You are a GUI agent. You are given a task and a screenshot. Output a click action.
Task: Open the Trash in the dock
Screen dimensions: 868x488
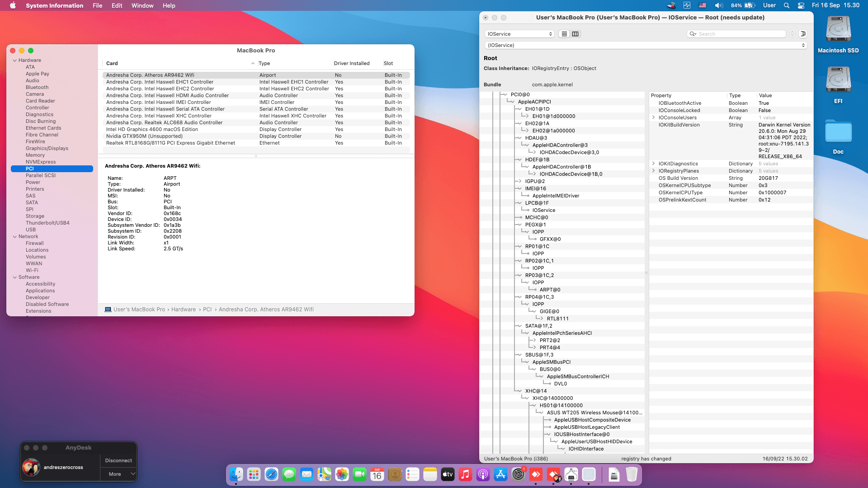632,474
